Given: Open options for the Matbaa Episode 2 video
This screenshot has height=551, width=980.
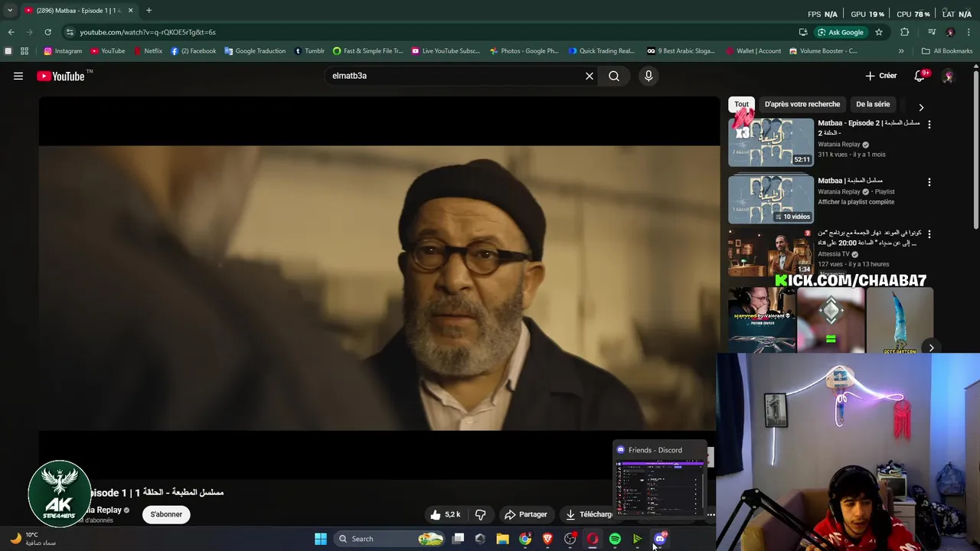Looking at the screenshot, I should click(x=929, y=124).
